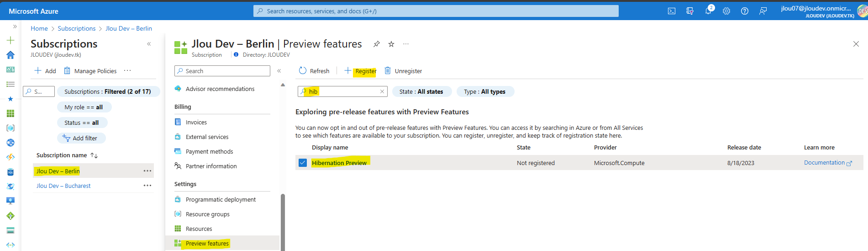Open Resource groups cube icon in sidebar
The image size is (868, 251).
click(11, 128)
